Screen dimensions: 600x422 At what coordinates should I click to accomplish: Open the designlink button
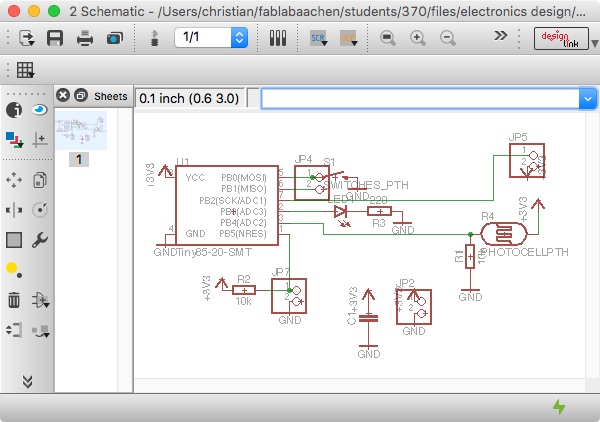pos(561,38)
